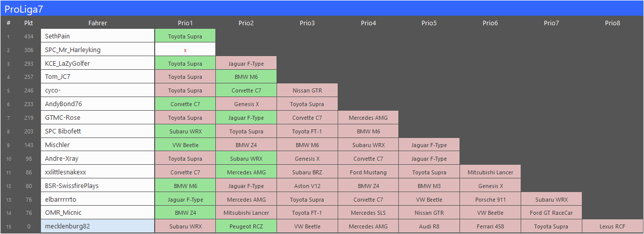The width and height of the screenshot is (644, 234).
Task: Select the Aston V12 cell
Action: point(307,185)
